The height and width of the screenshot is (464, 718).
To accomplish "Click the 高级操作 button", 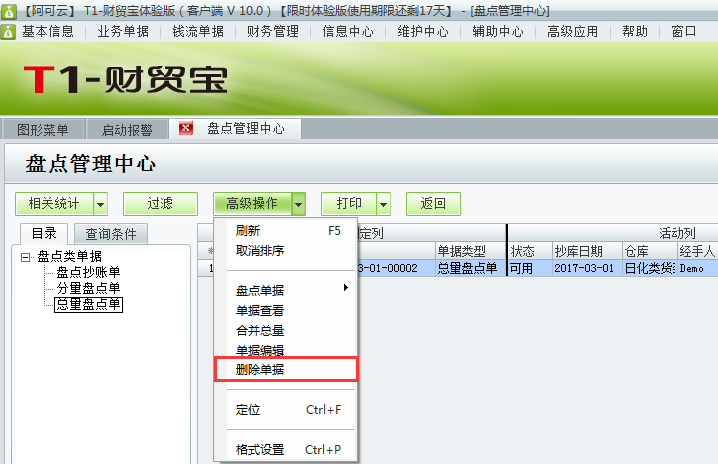I will tap(252, 203).
